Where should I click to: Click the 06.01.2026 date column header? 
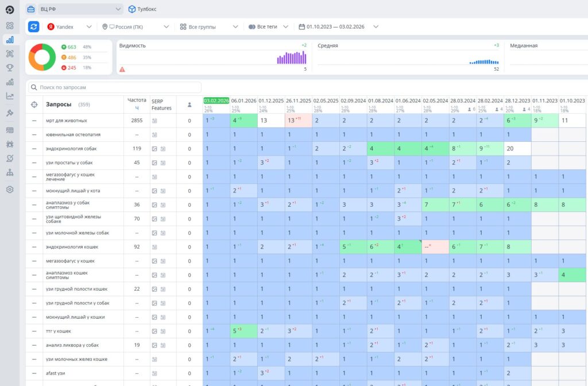[243, 101]
